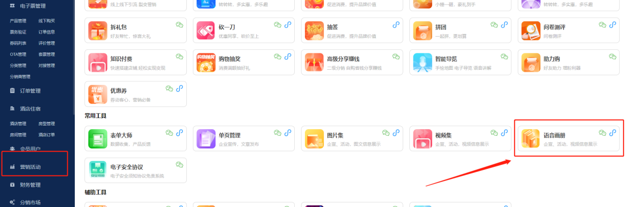The height and width of the screenshot is (207, 644).
Task: Open the 视频集 video icon
Action: [422, 139]
